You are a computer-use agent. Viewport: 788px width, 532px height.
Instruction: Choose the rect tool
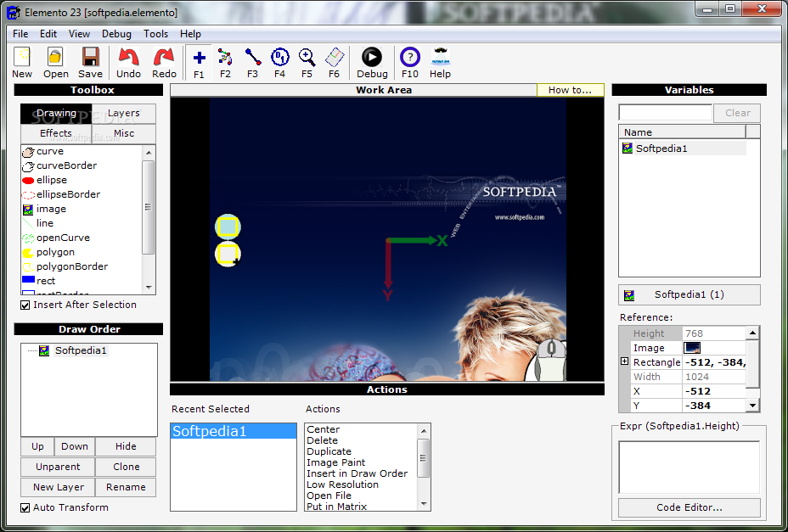39,281
